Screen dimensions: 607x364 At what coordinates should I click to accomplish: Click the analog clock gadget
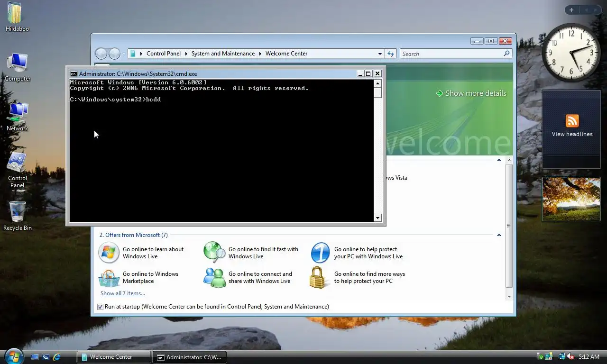click(571, 52)
